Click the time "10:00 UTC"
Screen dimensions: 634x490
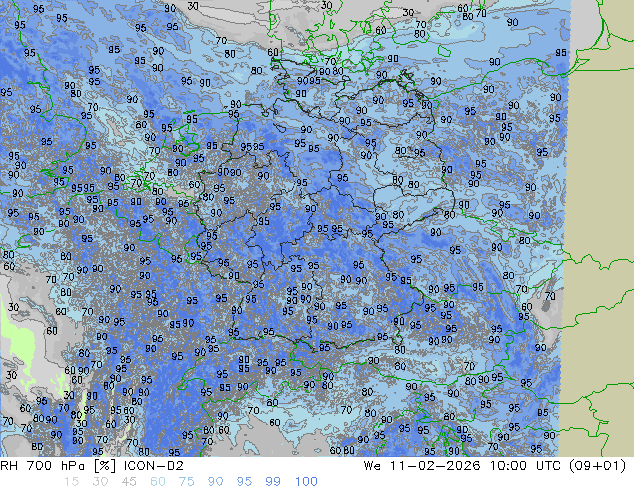pos(525,466)
